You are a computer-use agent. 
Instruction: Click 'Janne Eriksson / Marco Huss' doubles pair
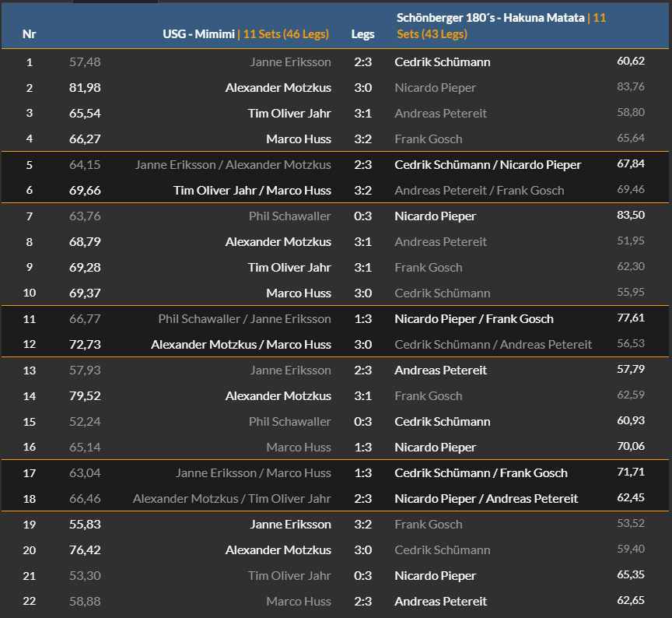(x=254, y=473)
